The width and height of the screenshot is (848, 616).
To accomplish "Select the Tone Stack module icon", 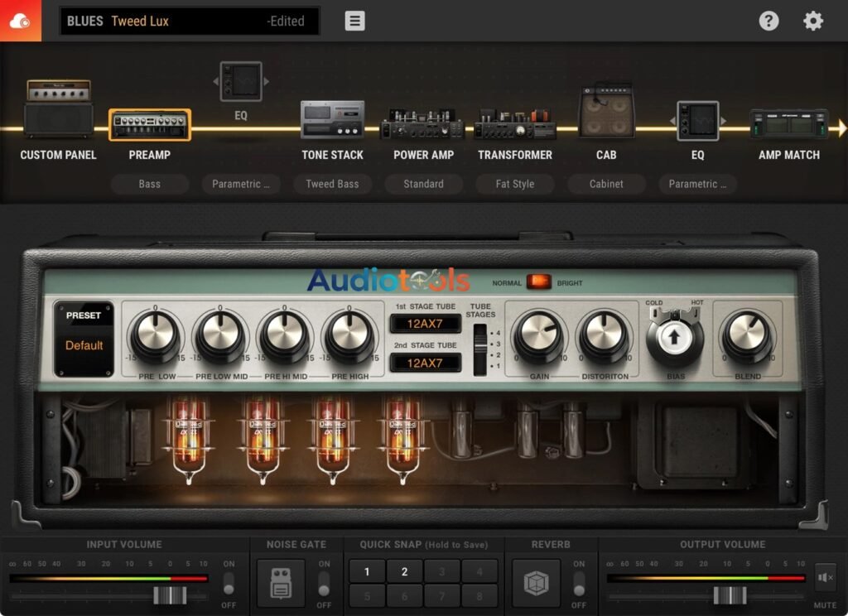I will pos(332,120).
